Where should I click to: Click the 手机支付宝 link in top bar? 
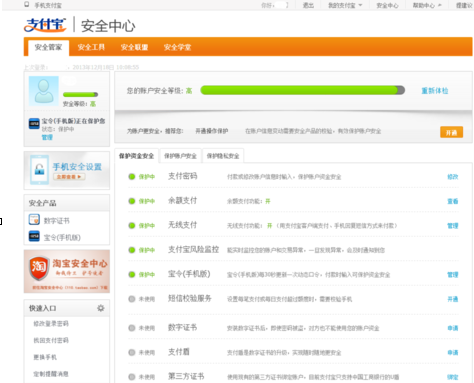(48, 5)
